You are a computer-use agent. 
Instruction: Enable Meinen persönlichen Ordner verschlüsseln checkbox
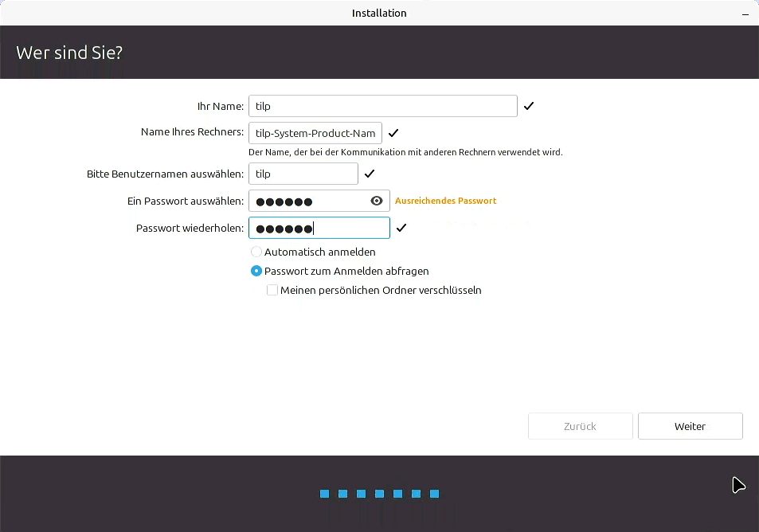click(272, 291)
